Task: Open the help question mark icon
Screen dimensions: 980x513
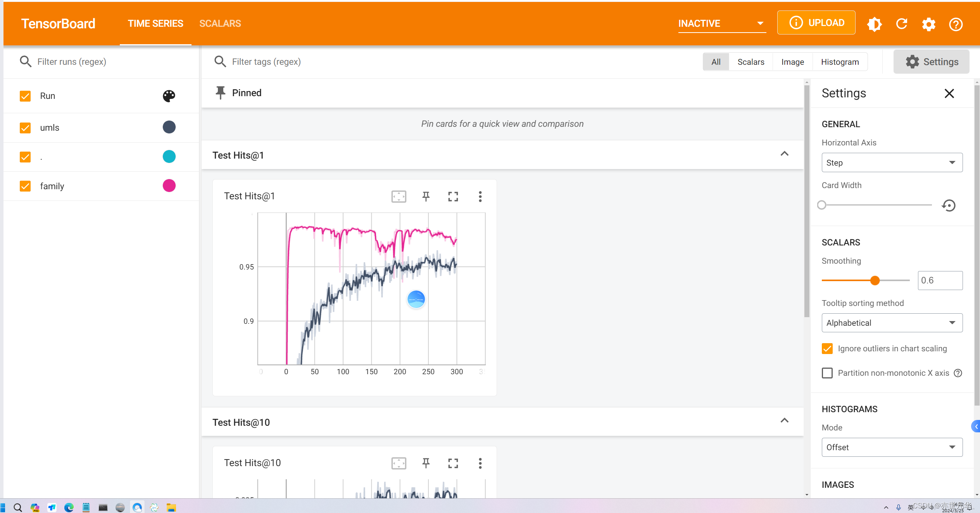Action: (956, 24)
